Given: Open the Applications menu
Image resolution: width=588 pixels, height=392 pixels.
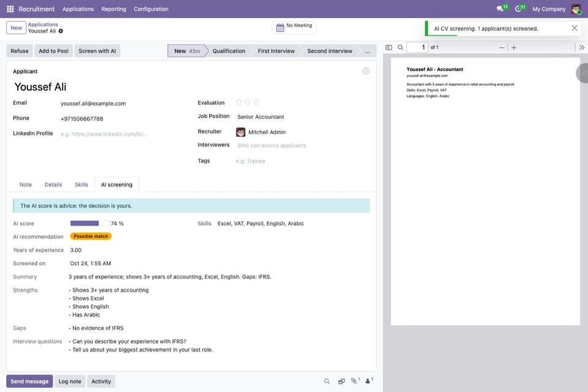Looking at the screenshot, I should pos(78,9).
